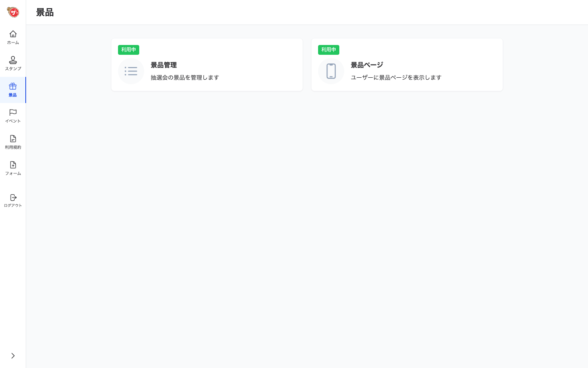Open the 景品管理 card
This screenshot has width=588, height=368.
pyautogui.click(x=207, y=65)
